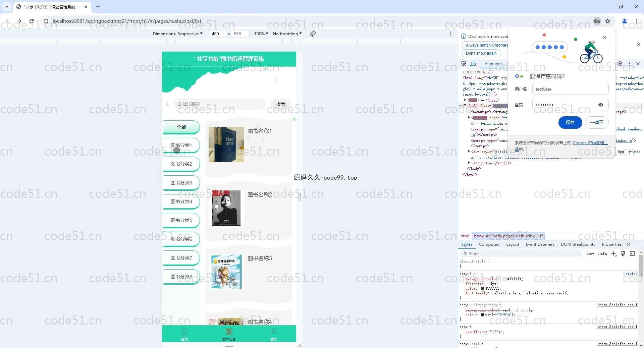The width and height of the screenshot is (644, 348).
Task: Click the #f1f1f1 background color swatch
Action: pyautogui.click(x=504, y=279)
